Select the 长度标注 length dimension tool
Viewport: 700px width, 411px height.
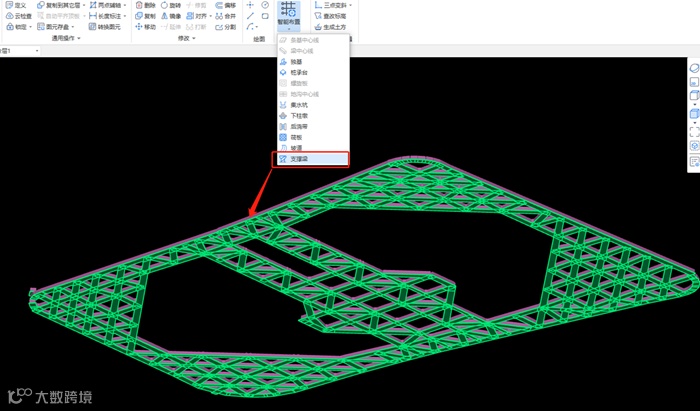105,16
